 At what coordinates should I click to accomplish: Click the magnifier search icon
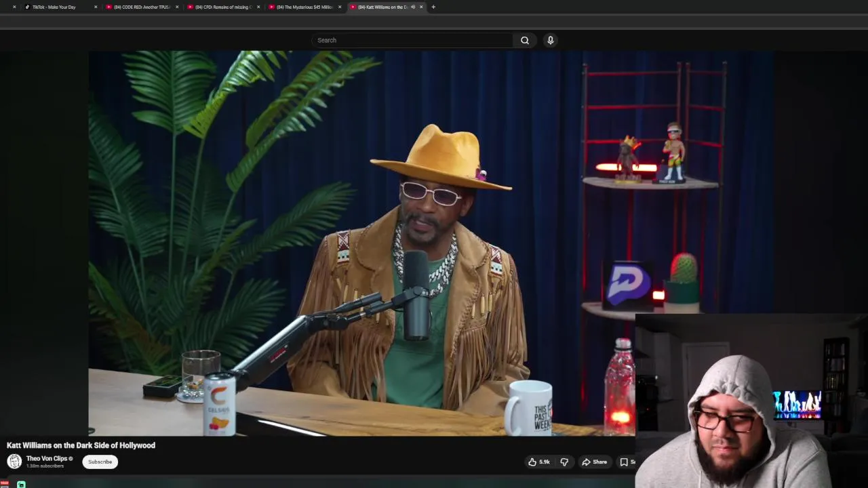(525, 40)
